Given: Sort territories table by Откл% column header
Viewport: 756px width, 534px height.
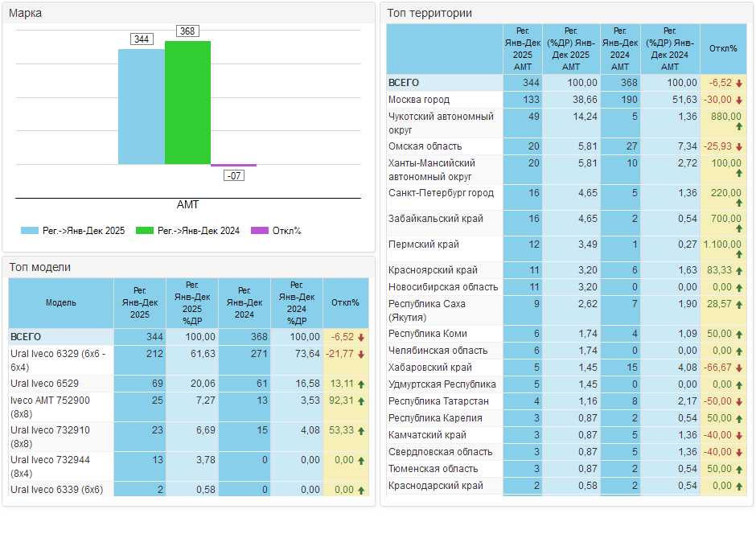Looking at the screenshot, I should click(x=723, y=48).
